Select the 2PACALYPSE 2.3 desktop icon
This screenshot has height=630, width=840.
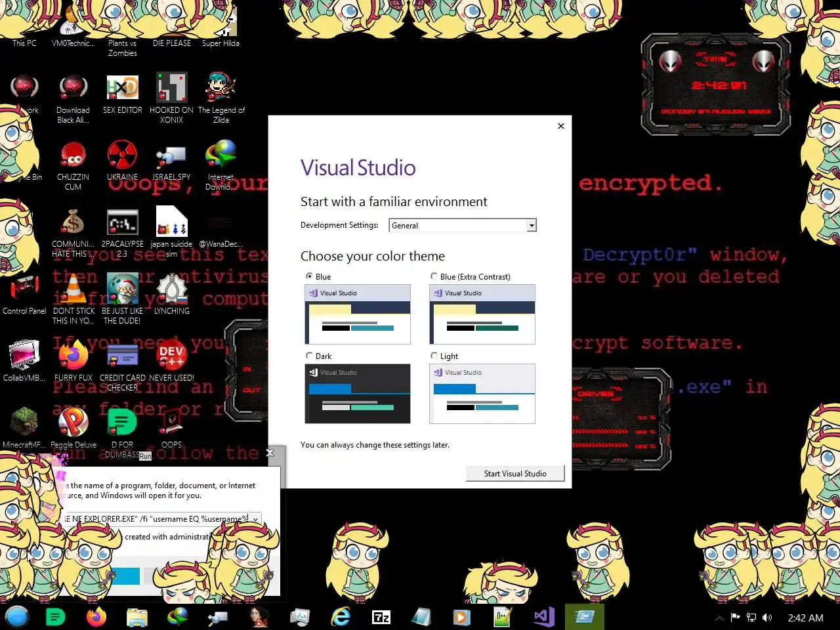click(x=123, y=233)
